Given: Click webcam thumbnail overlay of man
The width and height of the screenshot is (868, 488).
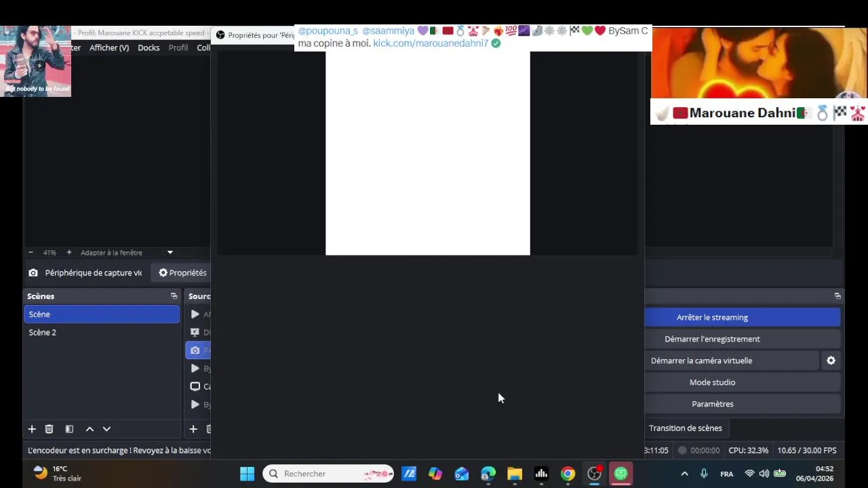Looking at the screenshot, I should click(x=35, y=61).
